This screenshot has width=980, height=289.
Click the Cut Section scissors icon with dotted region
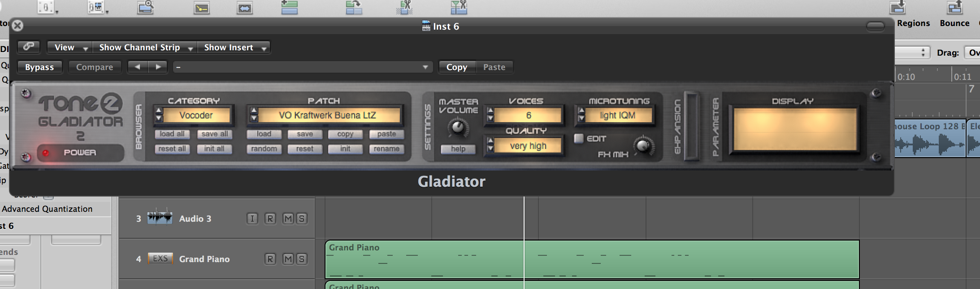click(x=404, y=7)
